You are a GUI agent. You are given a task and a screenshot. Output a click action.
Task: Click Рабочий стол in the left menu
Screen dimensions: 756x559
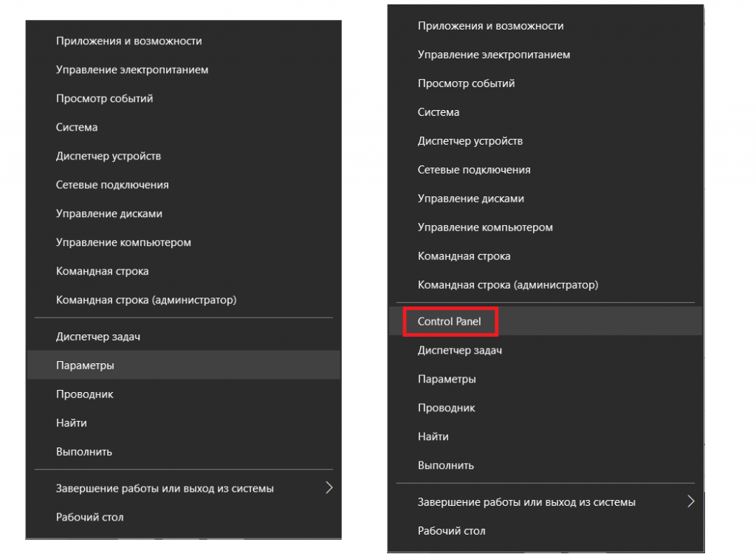[x=89, y=518]
